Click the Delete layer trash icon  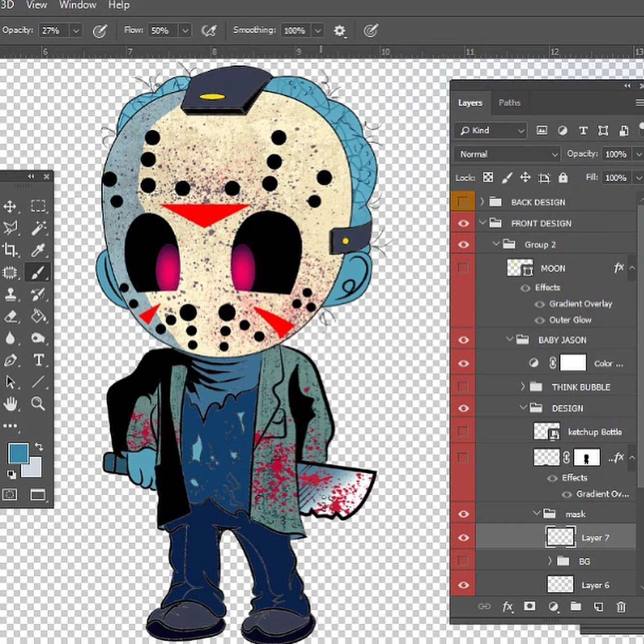click(621, 607)
